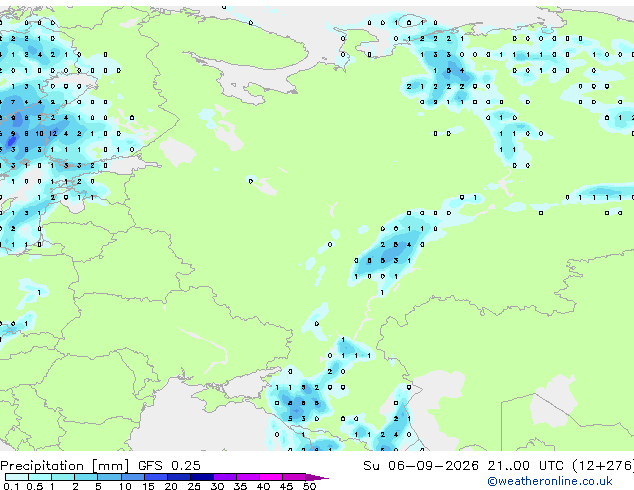Click the '21..00 UTC' time label
The width and height of the screenshot is (634, 490).
525,466
